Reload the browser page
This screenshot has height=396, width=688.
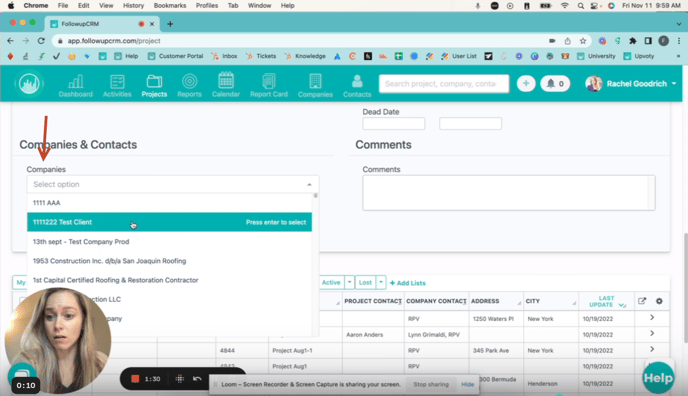coord(41,41)
